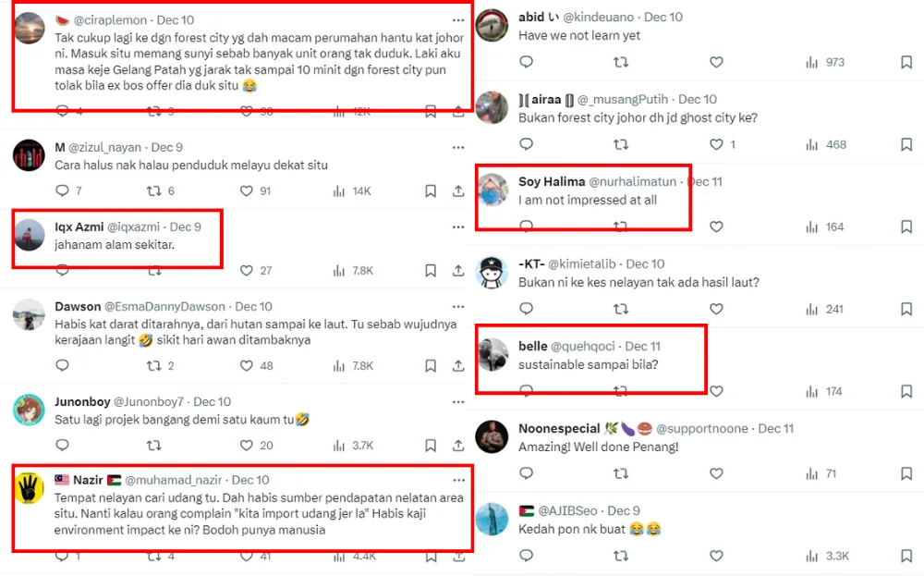The width and height of the screenshot is (924, 576).
Task: Retweet -KT-'s tweet about nelayan
Action: tap(621, 309)
